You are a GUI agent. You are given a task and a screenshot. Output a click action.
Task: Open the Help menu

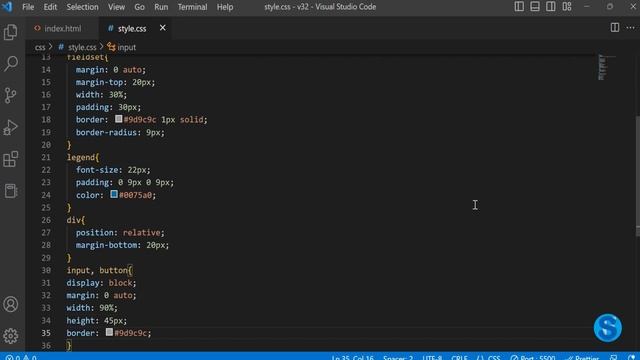pyautogui.click(x=225, y=7)
